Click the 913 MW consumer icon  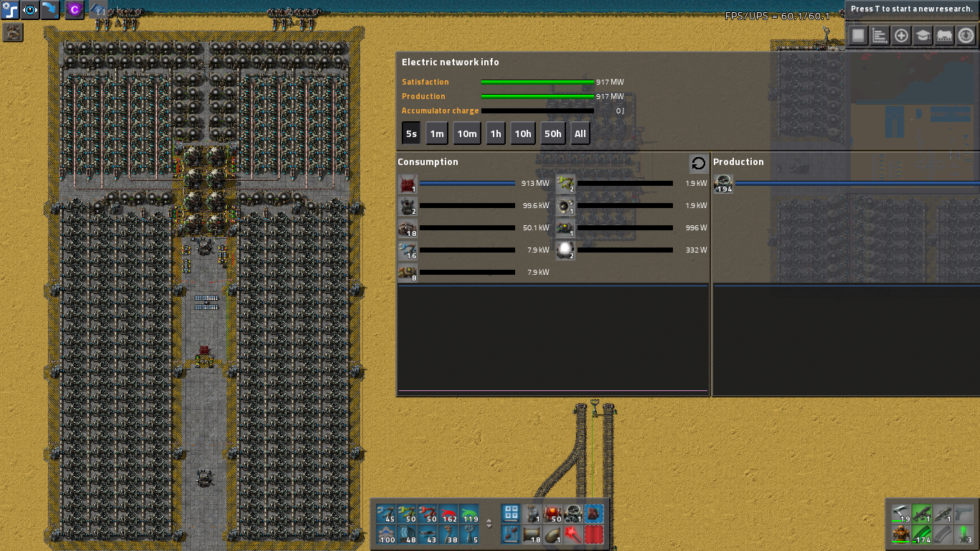407,184
